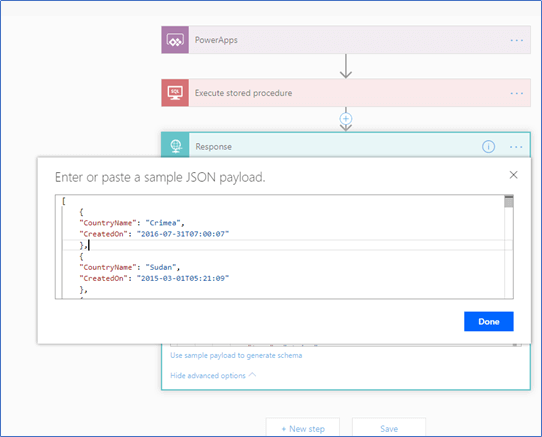Open Response step ellipsis menu
This screenshot has height=437, width=542.
(516, 147)
